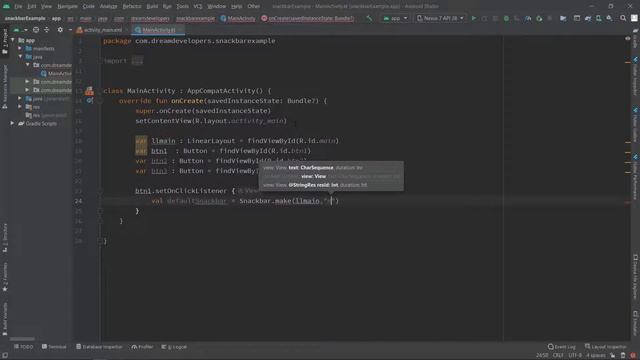Click the red error indicator in status bar
640x360 pixels.
pyautogui.click(x=633, y=356)
